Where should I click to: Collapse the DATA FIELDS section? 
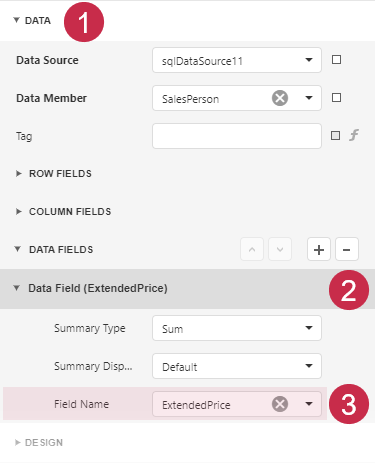[18, 249]
